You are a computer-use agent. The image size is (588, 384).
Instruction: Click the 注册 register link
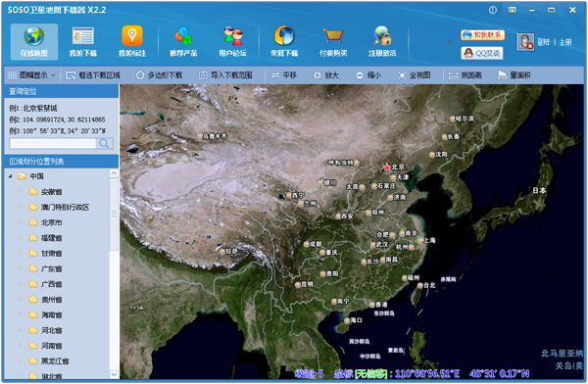tap(565, 42)
